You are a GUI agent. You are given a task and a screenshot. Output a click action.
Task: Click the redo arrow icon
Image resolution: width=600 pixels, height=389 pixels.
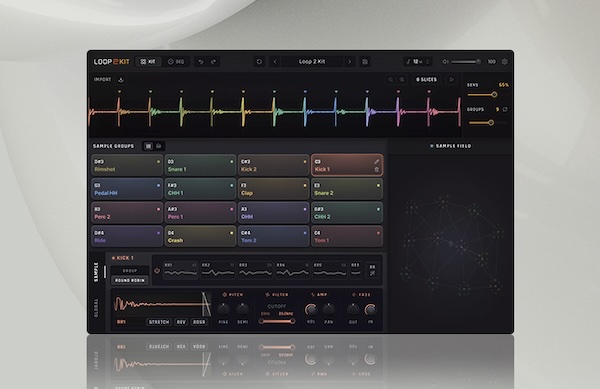coord(214,62)
